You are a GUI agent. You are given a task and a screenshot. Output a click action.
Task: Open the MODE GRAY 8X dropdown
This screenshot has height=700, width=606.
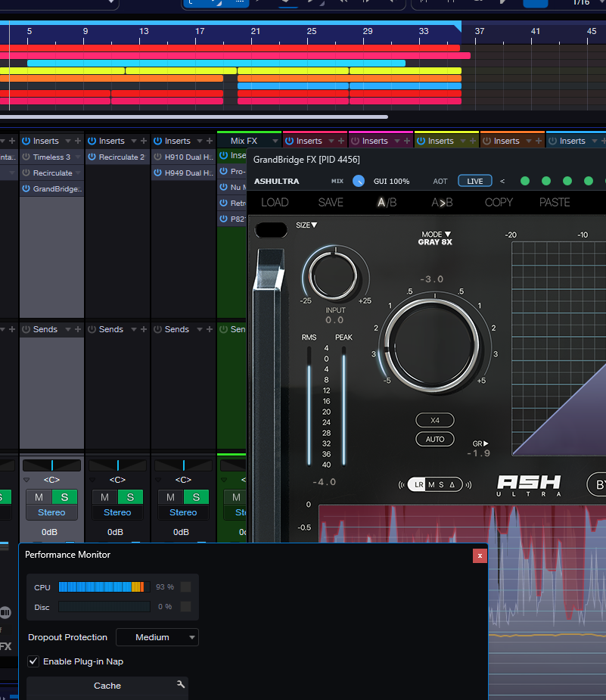(x=435, y=238)
